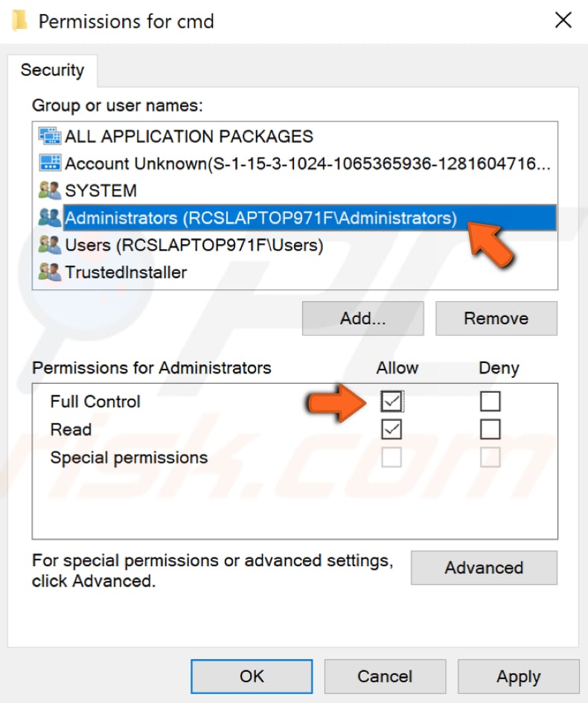This screenshot has width=588, height=703.
Task: Apply the permission changes
Action: (519, 676)
